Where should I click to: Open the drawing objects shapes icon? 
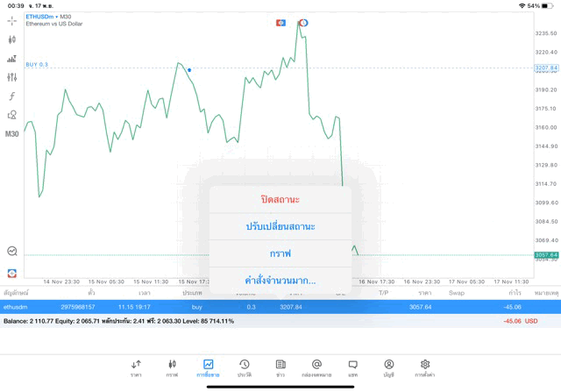[12, 115]
